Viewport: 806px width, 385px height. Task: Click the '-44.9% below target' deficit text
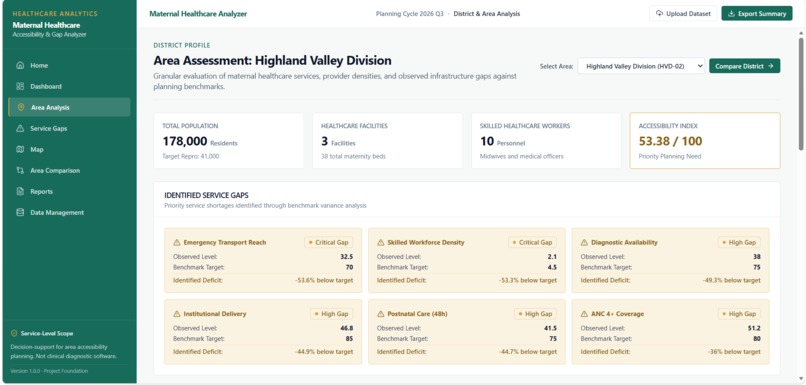click(x=324, y=352)
